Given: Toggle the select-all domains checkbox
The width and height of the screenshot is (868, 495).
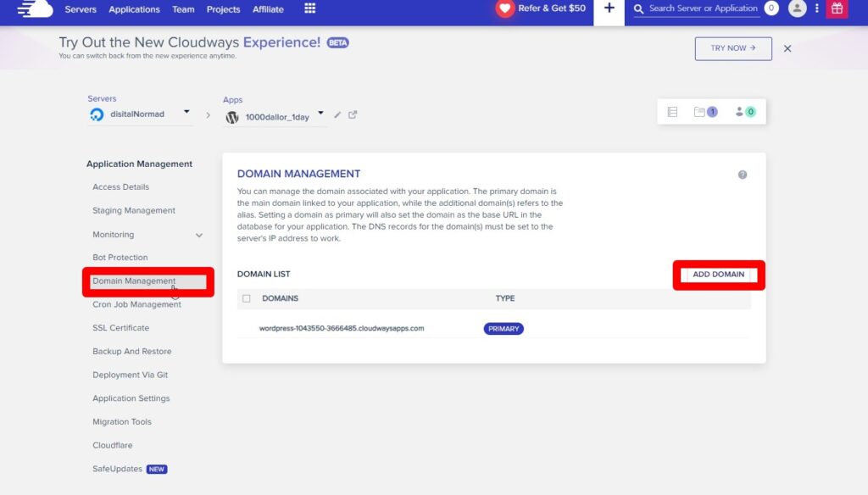Looking at the screenshot, I should (247, 298).
